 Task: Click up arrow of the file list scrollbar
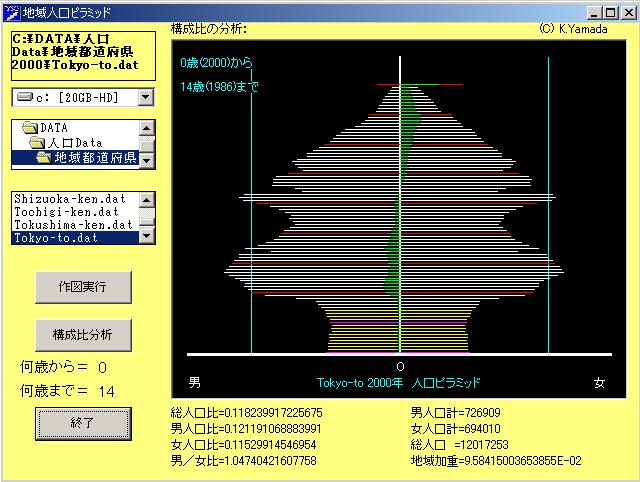tap(147, 200)
